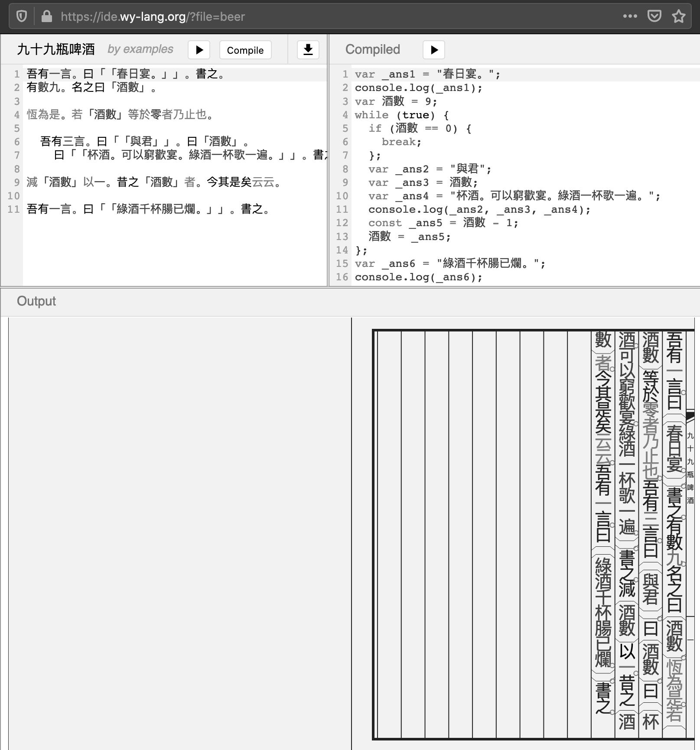This screenshot has width=700, height=750.
Task: Save page to Pocket icon
Action: [x=654, y=16]
